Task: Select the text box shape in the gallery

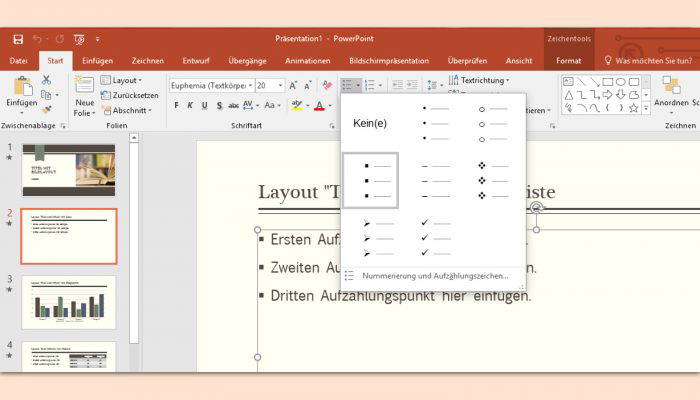Action: [x=568, y=82]
